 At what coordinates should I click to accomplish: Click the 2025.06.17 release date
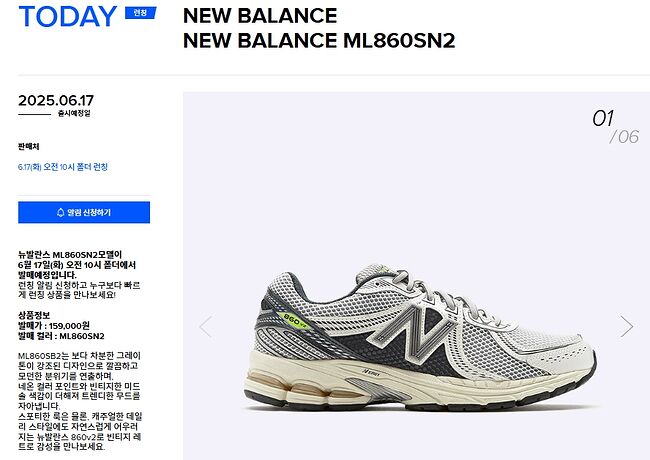(x=56, y=100)
